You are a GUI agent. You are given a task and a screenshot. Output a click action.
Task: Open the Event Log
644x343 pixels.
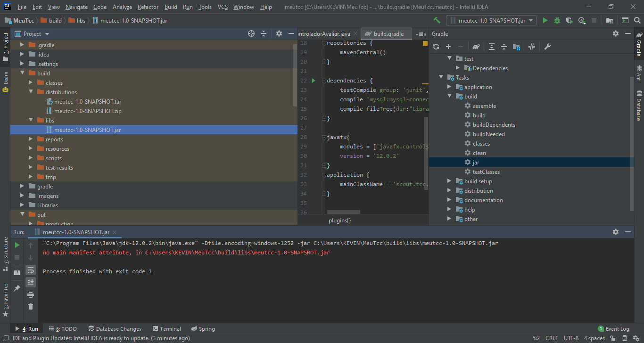(x=613, y=329)
